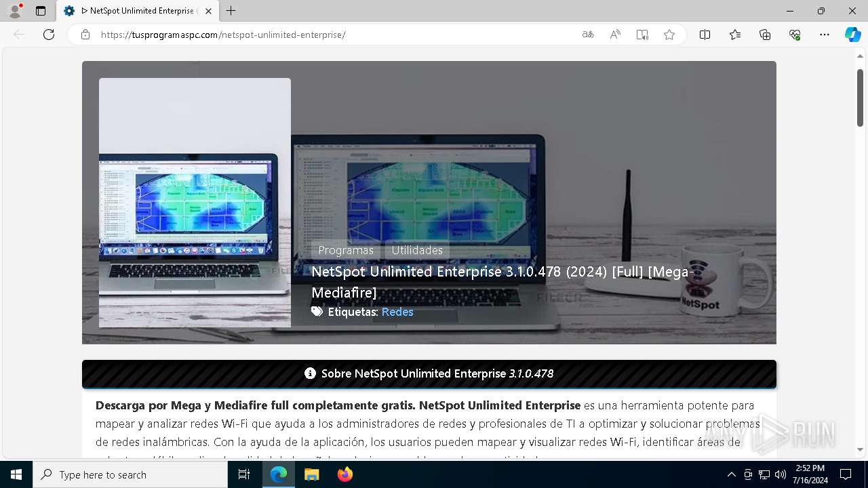Image resolution: width=868 pixels, height=488 pixels.
Task: Open the Edge profile icon
Action: coord(15,11)
